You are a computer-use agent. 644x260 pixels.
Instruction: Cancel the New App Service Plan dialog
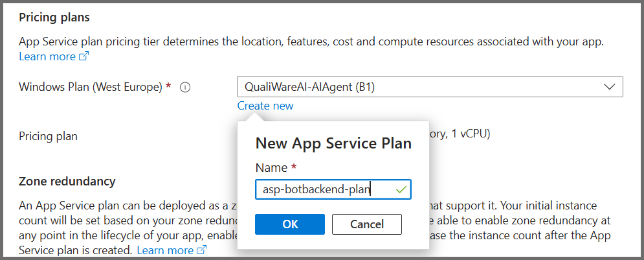coord(366,224)
